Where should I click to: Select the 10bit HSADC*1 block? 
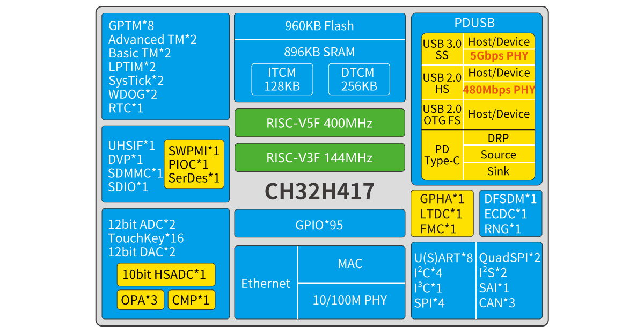pos(165,274)
